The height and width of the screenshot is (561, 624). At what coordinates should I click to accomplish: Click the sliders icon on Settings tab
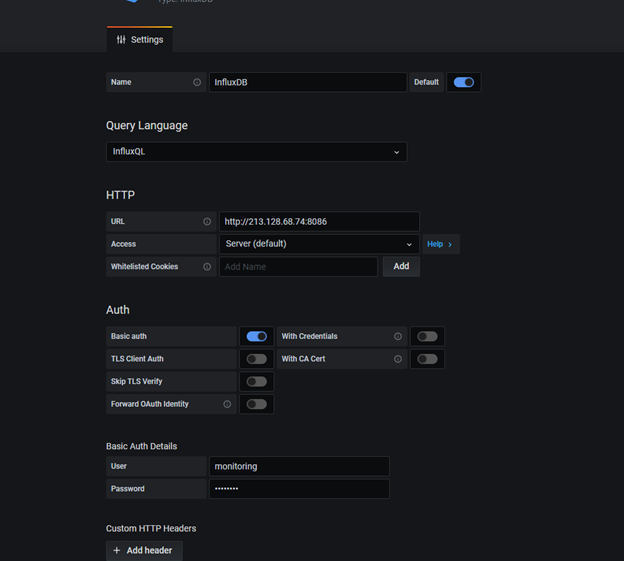click(121, 39)
